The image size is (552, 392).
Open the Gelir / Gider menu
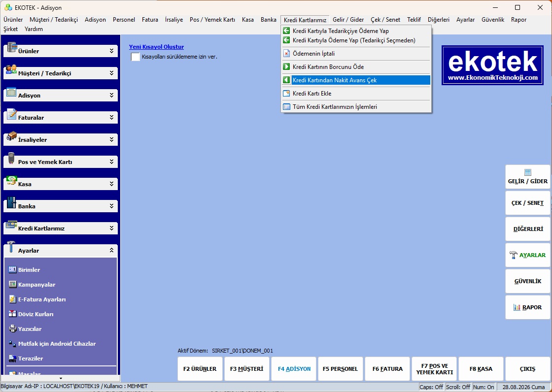coord(348,20)
